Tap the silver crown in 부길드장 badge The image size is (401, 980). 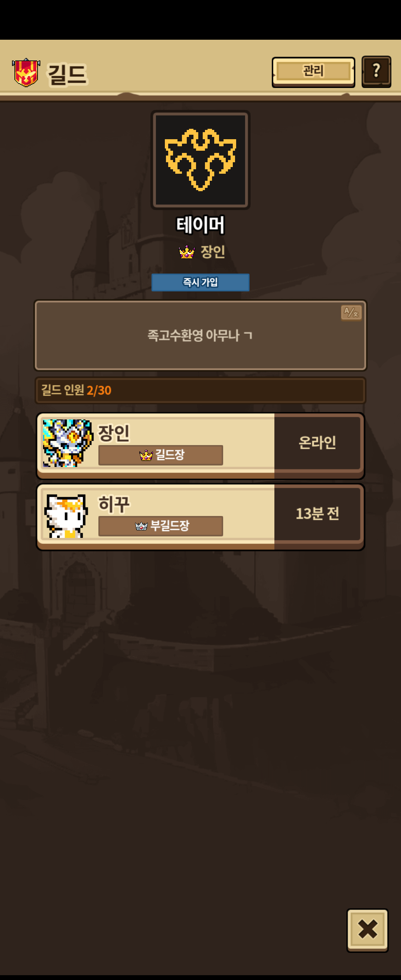(141, 526)
